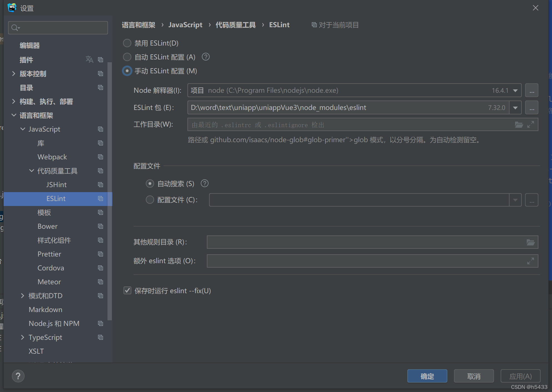Select Prettier in settings tree
552x392 pixels.
(49, 254)
